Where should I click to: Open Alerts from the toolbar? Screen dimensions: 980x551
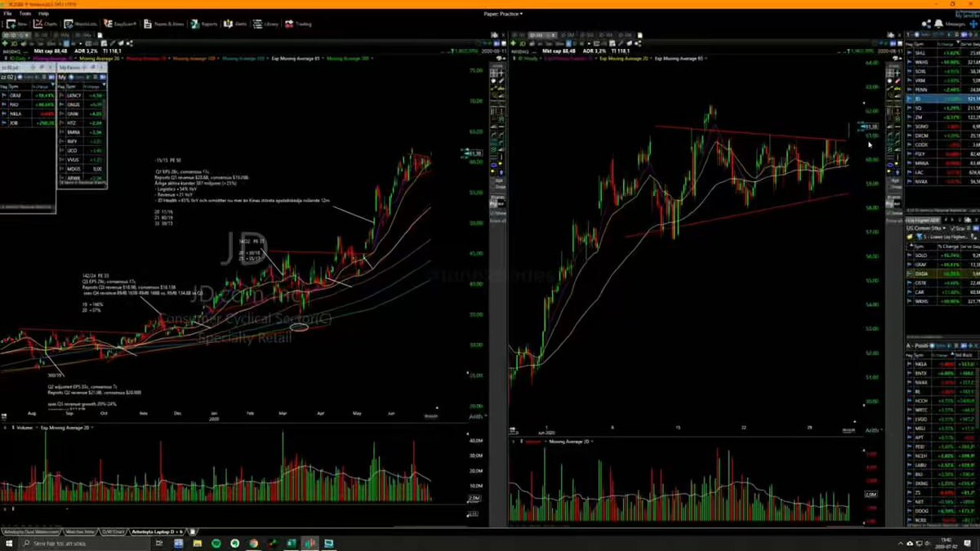click(236, 24)
